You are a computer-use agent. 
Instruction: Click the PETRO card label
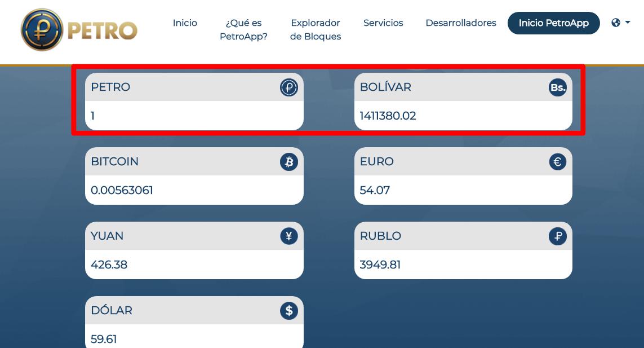(x=110, y=87)
